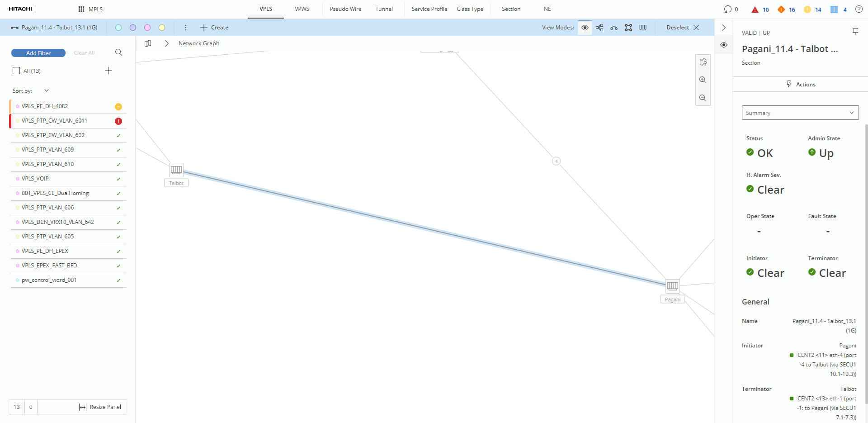The height and width of the screenshot is (423, 868).
Task: Click the Add Filter button
Action: click(x=38, y=53)
